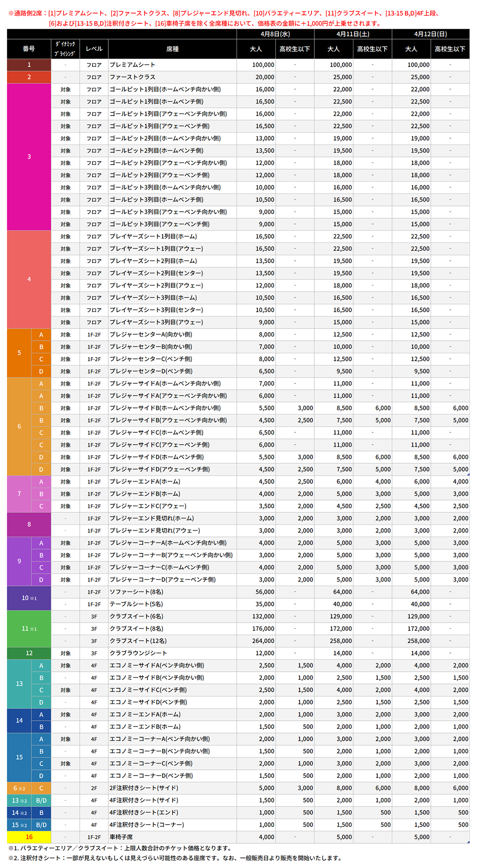Click the クラブスイート(12名) seat name
Image resolution: width=477 pixels, height=868 pixels.
[138, 641]
